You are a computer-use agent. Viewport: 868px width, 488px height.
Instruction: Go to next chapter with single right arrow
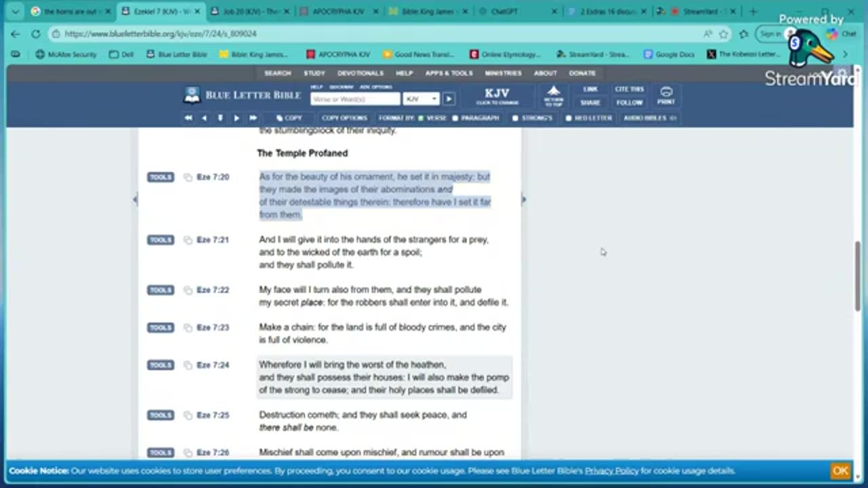(237, 118)
